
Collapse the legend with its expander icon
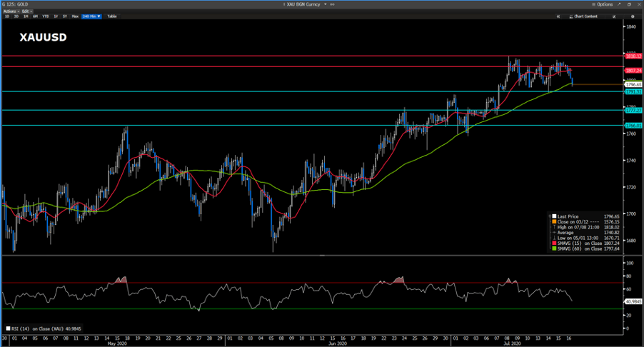pos(550,216)
